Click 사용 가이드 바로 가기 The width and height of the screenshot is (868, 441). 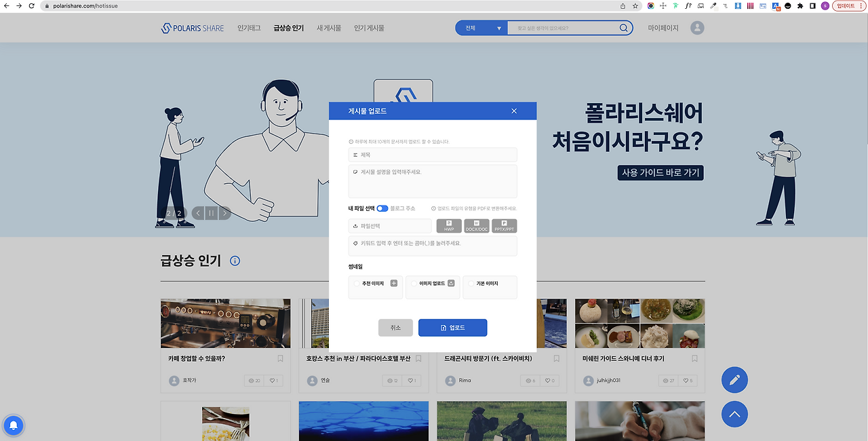click(660, 172)
